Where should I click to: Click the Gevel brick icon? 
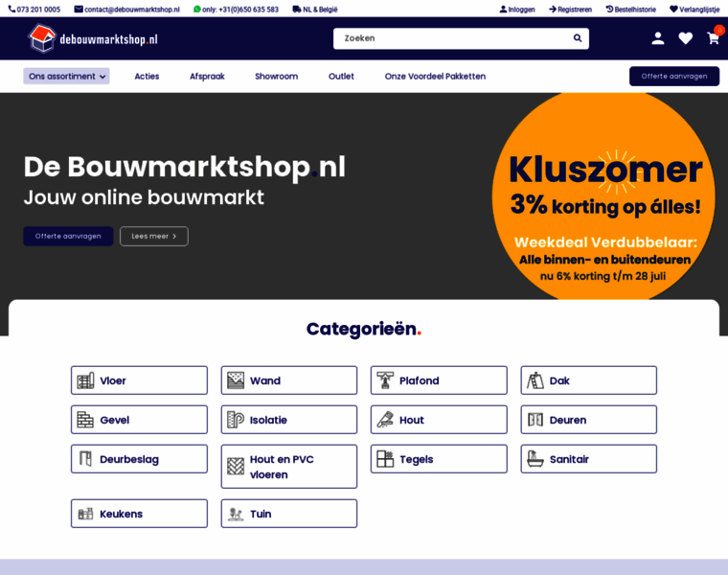[85, 420]
